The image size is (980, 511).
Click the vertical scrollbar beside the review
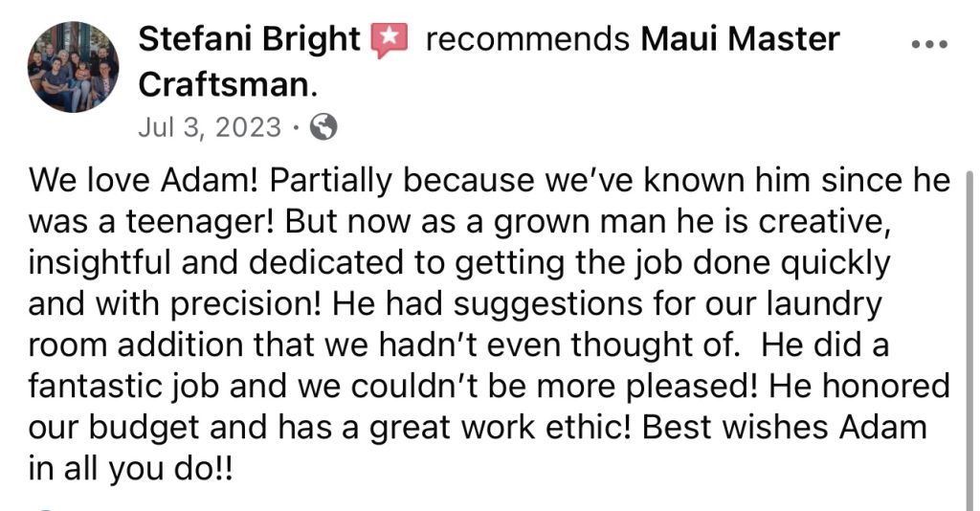click(x=968, y=335)
